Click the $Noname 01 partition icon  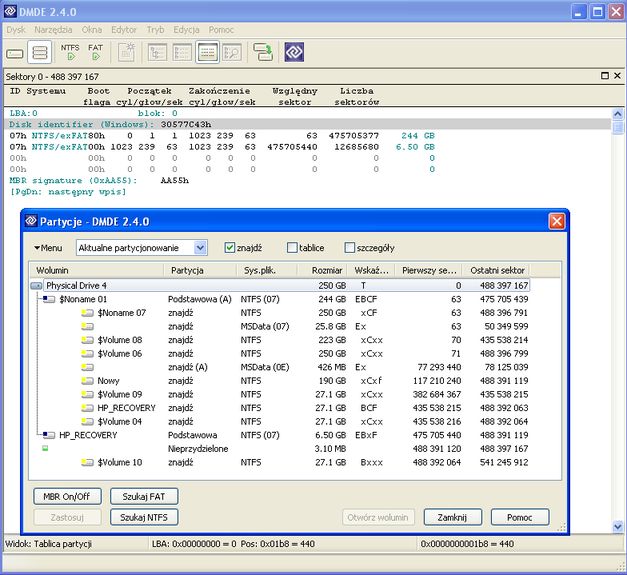(49, 299)
